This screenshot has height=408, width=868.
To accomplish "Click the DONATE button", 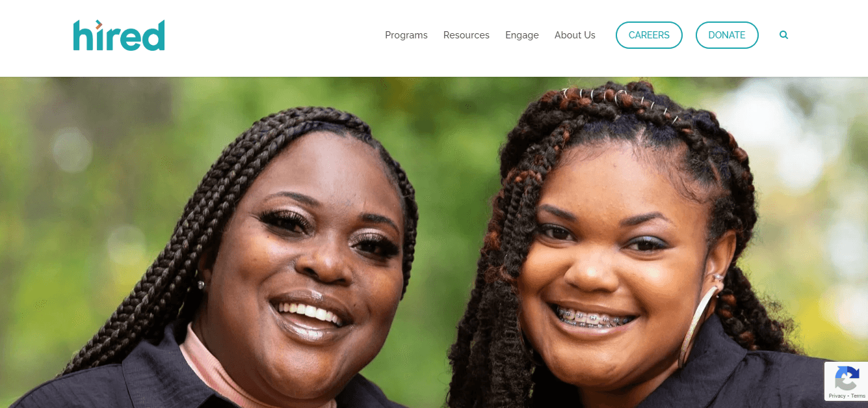I will [727, 35].
